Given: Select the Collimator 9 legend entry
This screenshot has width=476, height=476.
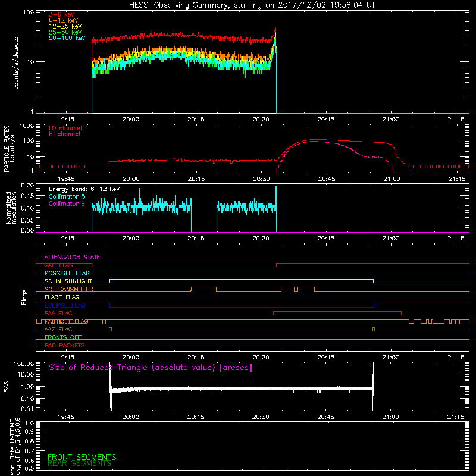Looking at the screenshot, I should click(67, 203).
